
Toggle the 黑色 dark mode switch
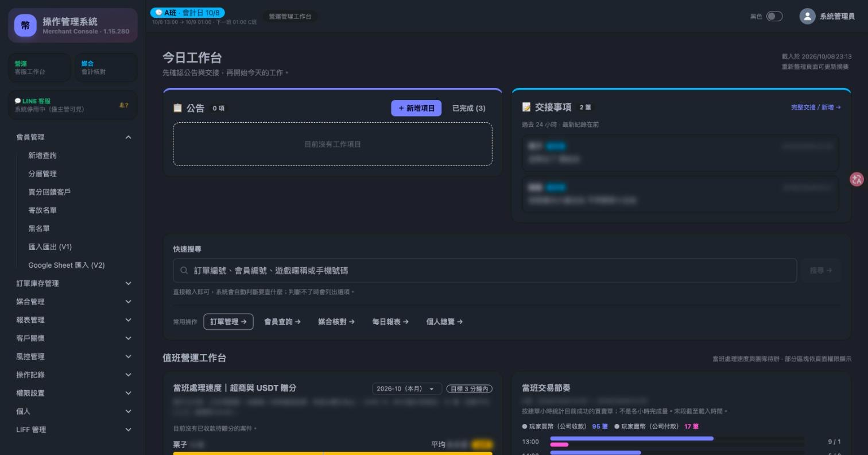[x=774, y=16]
